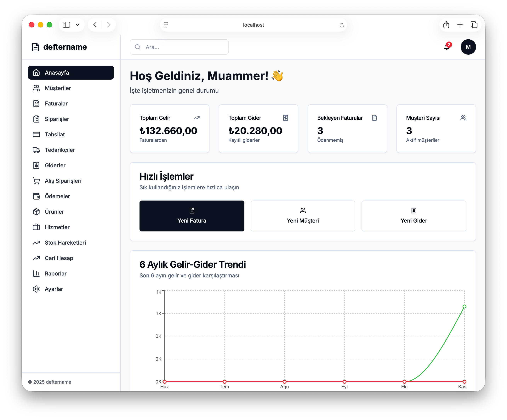Click the Yeni Fatura button
The height and width of the screenshot is (420, 507).
192,216
